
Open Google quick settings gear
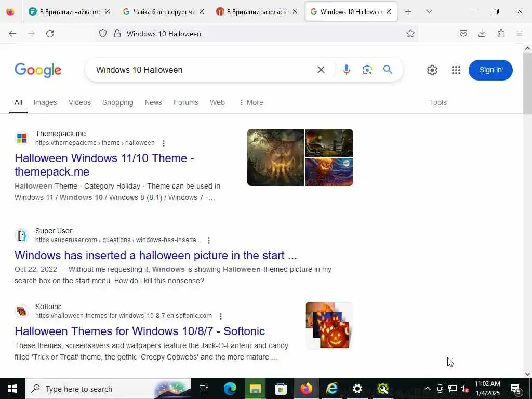[432, 70]
